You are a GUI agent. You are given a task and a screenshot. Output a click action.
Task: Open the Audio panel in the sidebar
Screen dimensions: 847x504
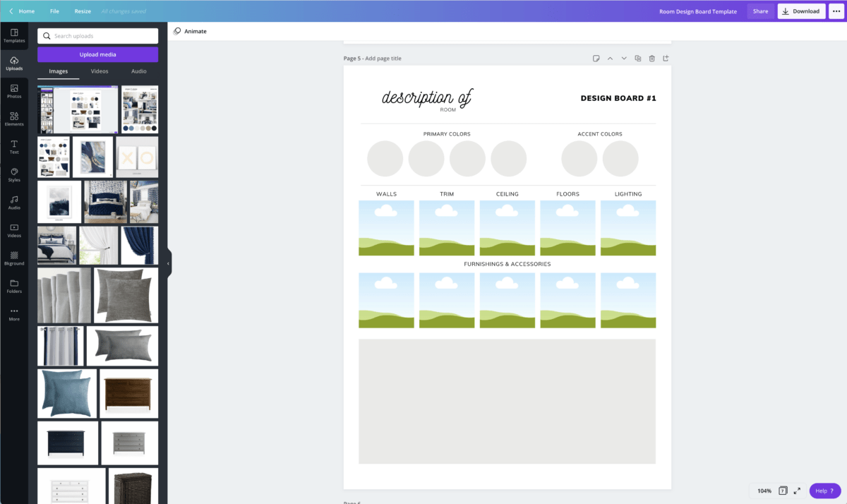tap(14, 202)
